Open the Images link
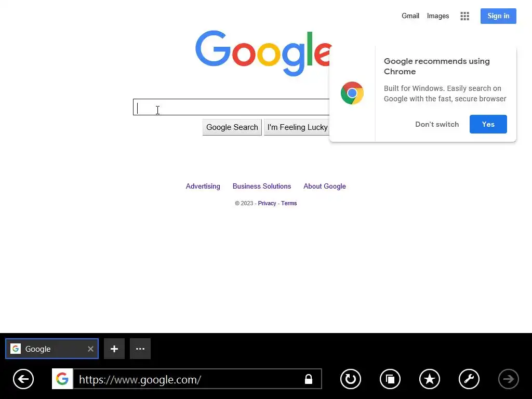The width and height of the screenshot is (532, 399). coord(438,16)
